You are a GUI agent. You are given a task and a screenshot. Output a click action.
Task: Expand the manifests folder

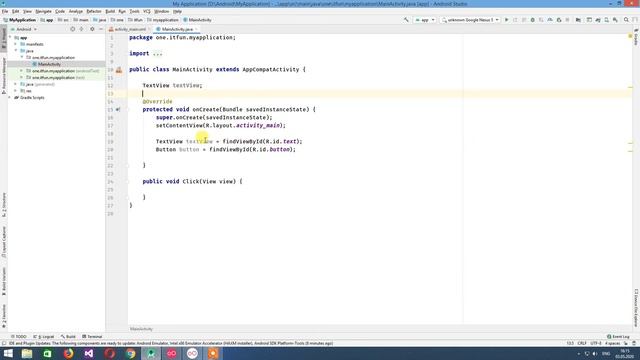point(16,44)
